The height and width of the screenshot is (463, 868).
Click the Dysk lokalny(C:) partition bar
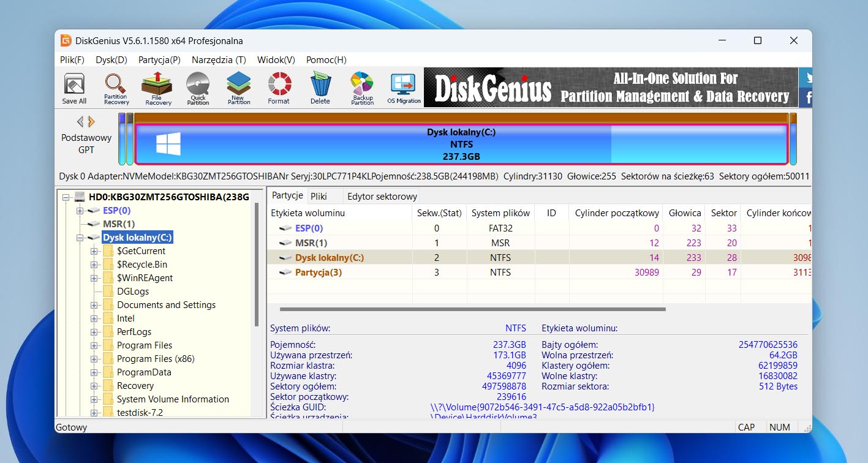[461, 144]
